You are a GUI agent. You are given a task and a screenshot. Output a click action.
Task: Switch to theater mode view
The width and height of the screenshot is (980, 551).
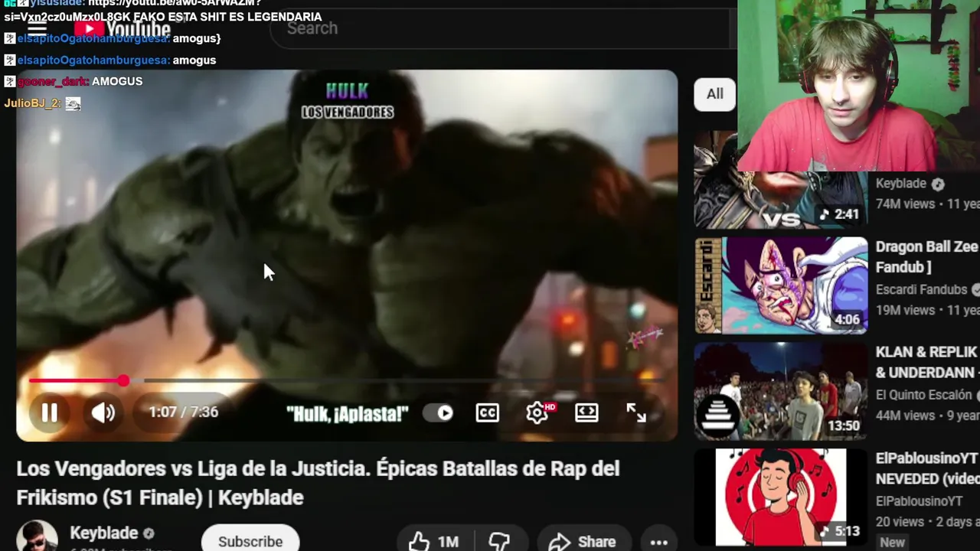point(586,412)
